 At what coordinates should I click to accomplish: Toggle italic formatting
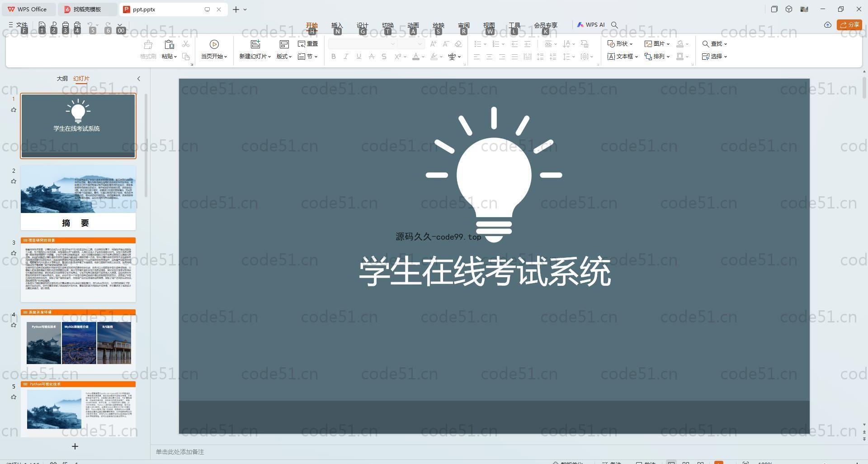click(x=346, y=57)
